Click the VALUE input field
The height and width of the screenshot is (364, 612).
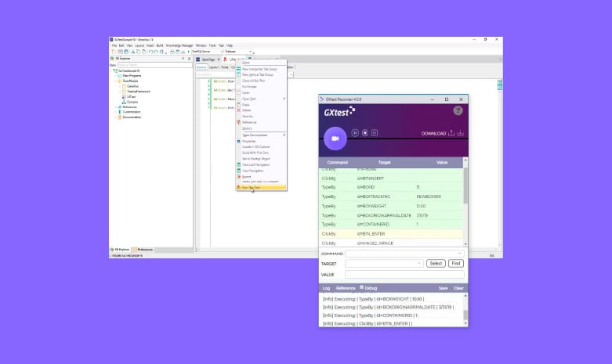404,275
